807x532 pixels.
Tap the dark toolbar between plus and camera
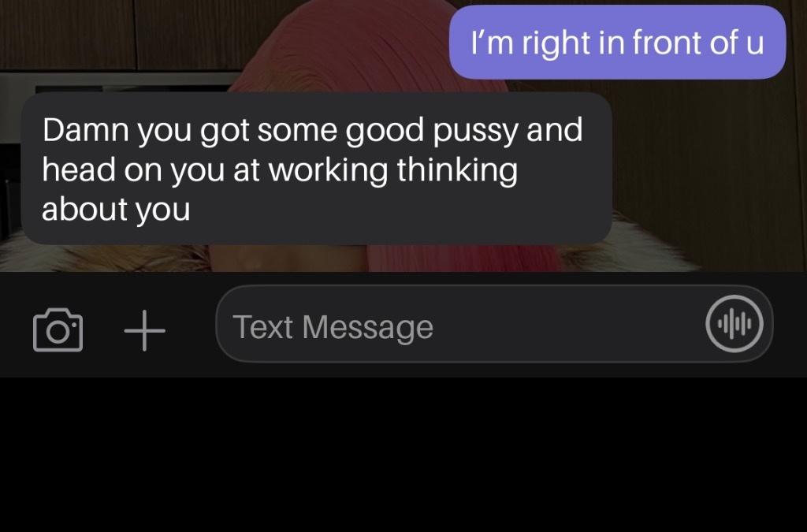[103, 330]
